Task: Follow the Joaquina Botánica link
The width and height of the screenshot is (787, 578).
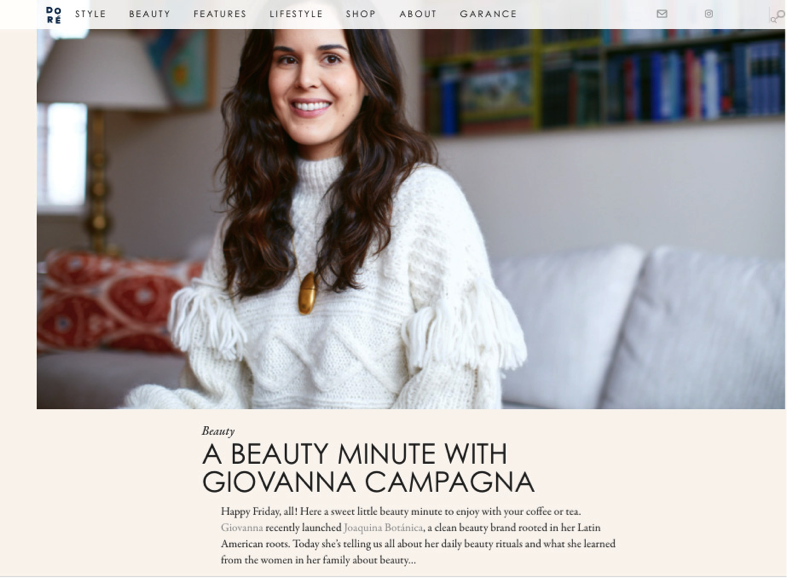Action: pyautogui.click(x=383, y=527)
